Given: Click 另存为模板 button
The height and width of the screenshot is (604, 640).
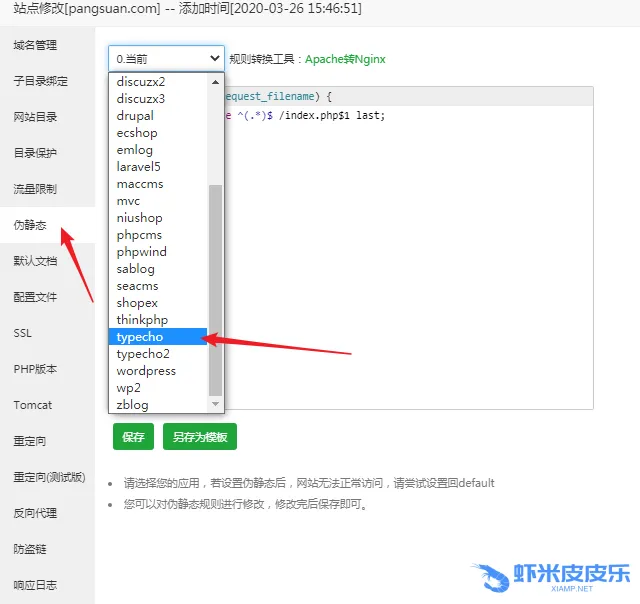Looking at the screenshot, I should tap(199, 437).
